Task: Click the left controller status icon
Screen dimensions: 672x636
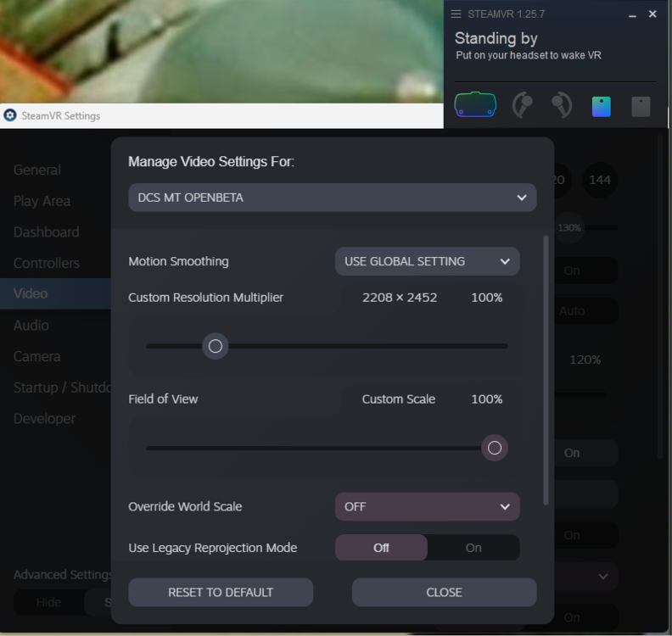Action: [x=523, y=105]
